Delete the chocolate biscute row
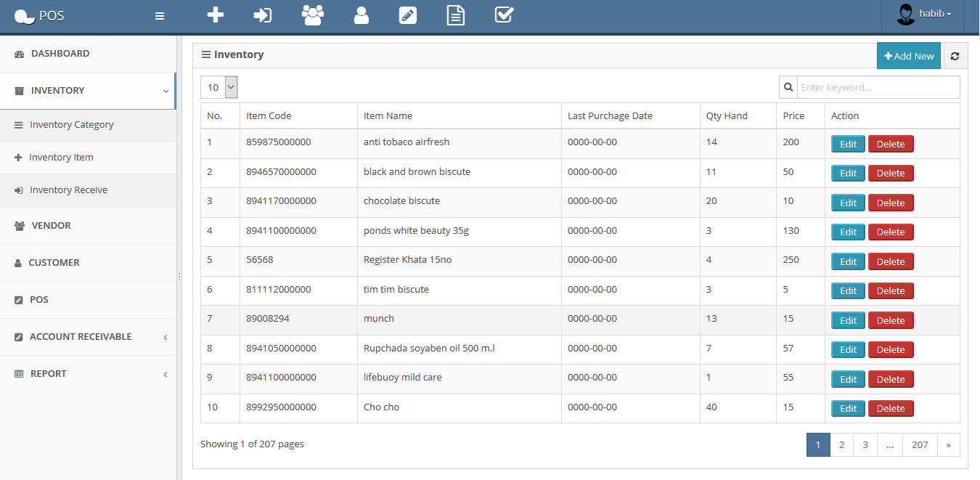 pos(890,203)
